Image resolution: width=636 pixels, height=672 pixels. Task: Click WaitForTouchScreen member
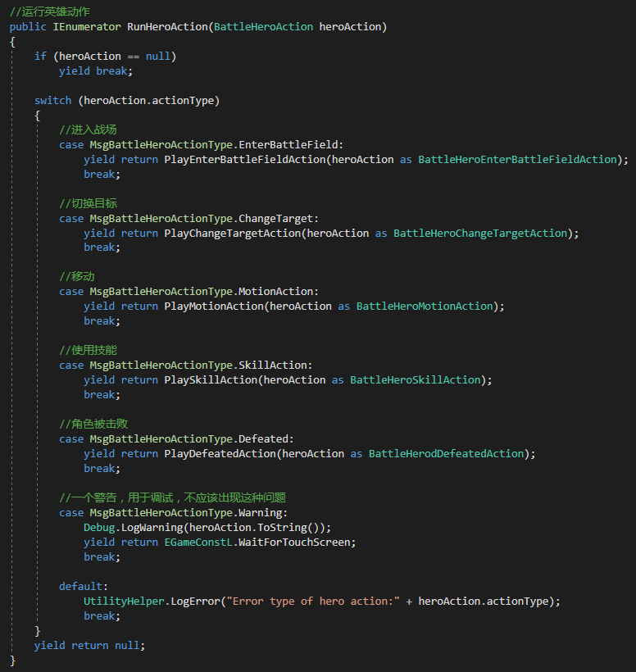pos(294,543)
